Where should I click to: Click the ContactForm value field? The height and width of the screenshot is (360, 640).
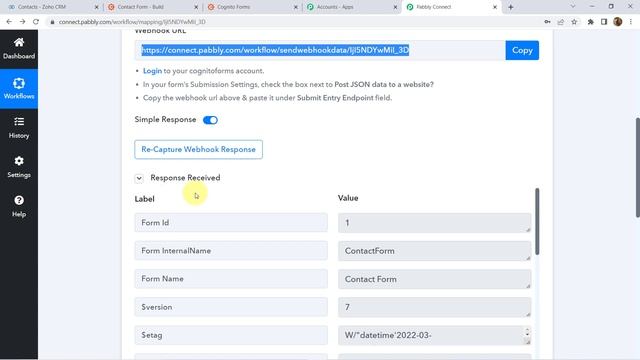click(435, 251)
